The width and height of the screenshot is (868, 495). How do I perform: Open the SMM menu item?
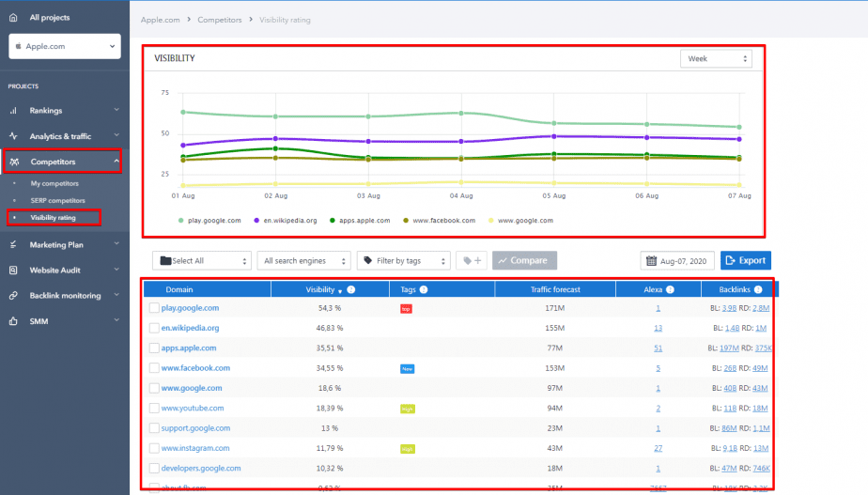39,321
